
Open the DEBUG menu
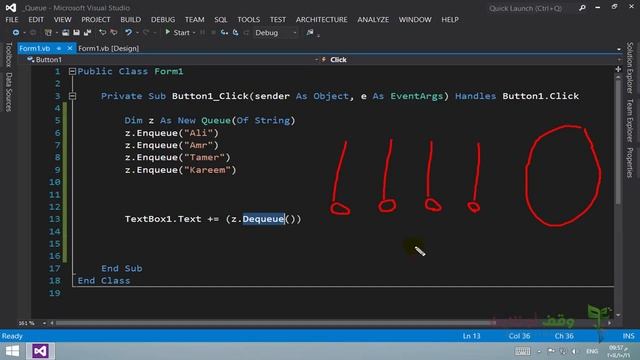coord(163,20)
